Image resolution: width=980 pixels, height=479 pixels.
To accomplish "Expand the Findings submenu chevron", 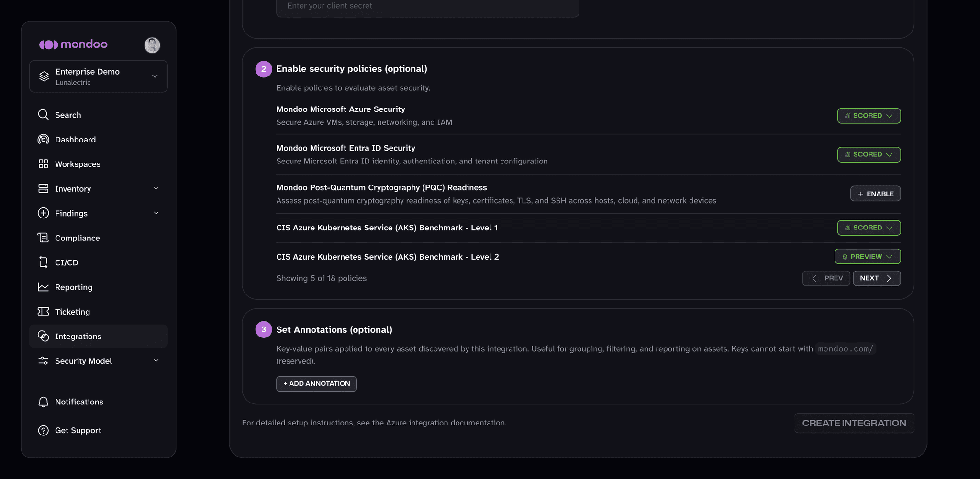I will pyautogui.click(x=156, y=213).
